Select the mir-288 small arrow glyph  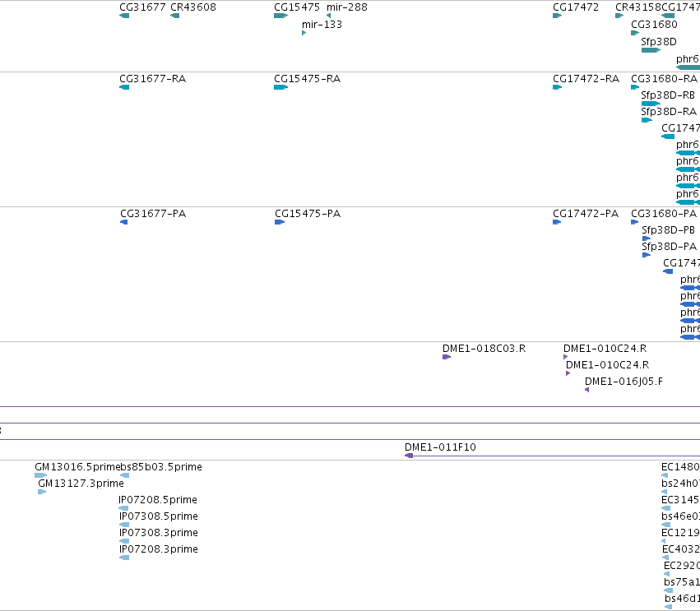(328, 16)
